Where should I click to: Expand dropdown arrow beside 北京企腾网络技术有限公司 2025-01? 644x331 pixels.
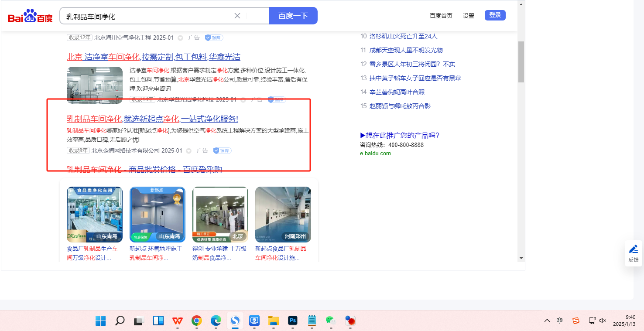pos(189,151)
